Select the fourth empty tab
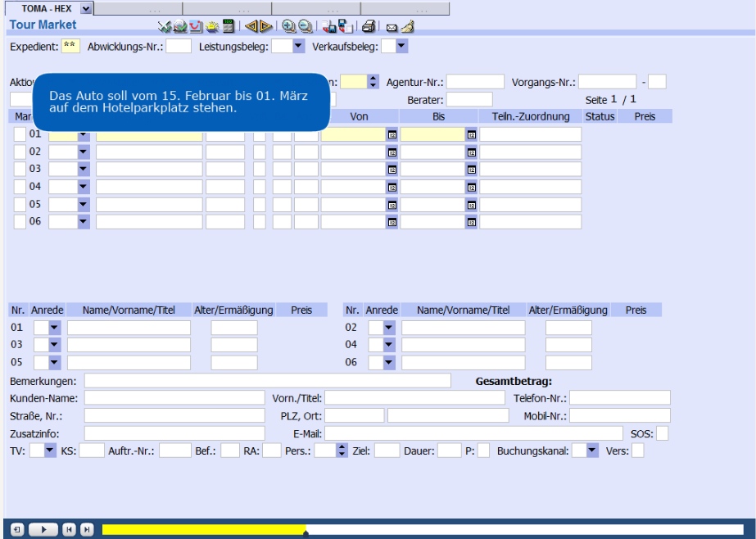The height and width of the screenshot is (539, 756). tap(316, 9)
